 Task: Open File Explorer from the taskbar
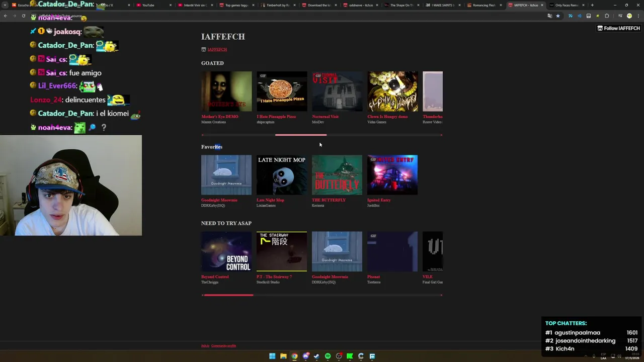283,356
